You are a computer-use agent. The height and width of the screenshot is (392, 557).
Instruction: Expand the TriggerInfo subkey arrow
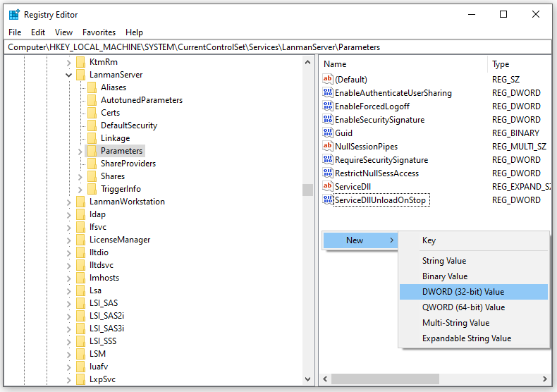(80, 189)
